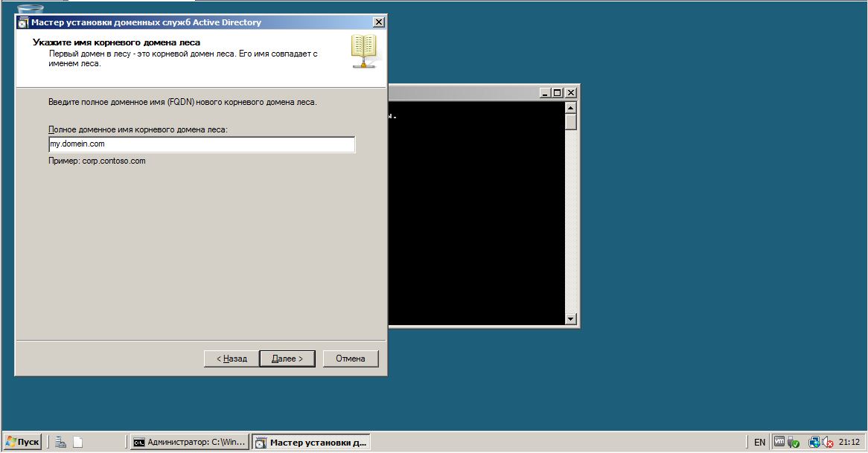Switch to the Администратор command prompt taskbar button
868x453 pixels.
coord(189,442)
